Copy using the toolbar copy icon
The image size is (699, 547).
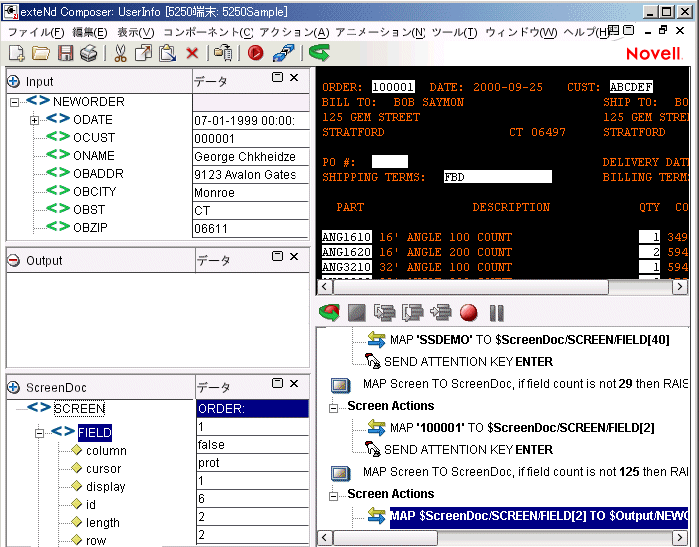143,53
